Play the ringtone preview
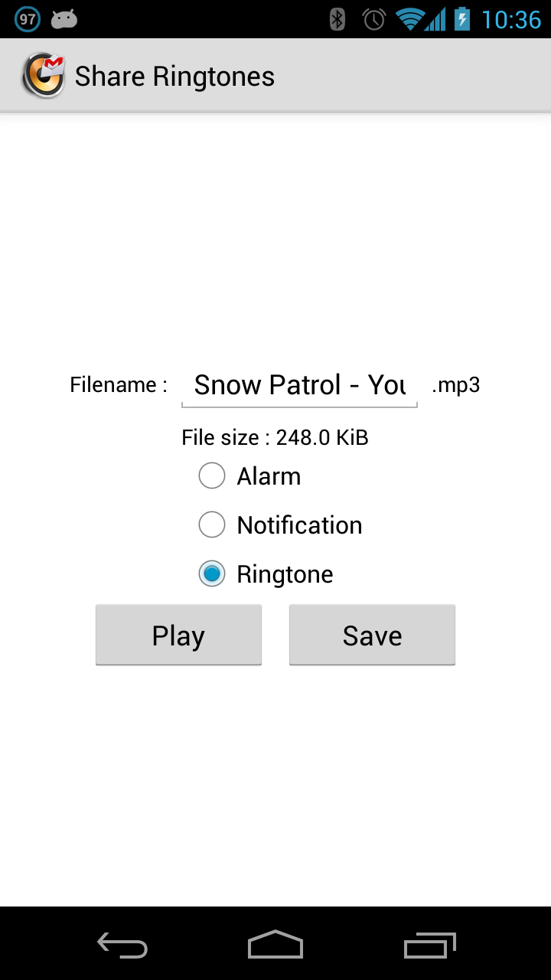This screenshot has width=551, height=980. 178,635
